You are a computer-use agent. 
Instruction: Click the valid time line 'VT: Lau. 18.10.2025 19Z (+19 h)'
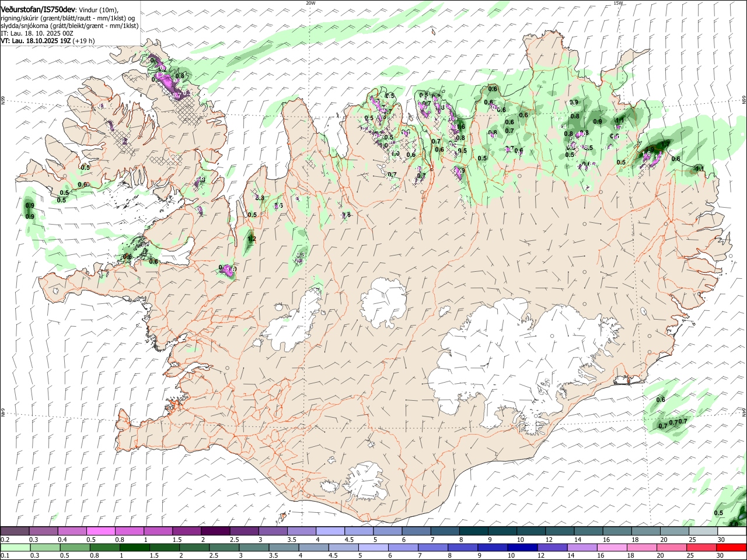click(x=48, y=41)
